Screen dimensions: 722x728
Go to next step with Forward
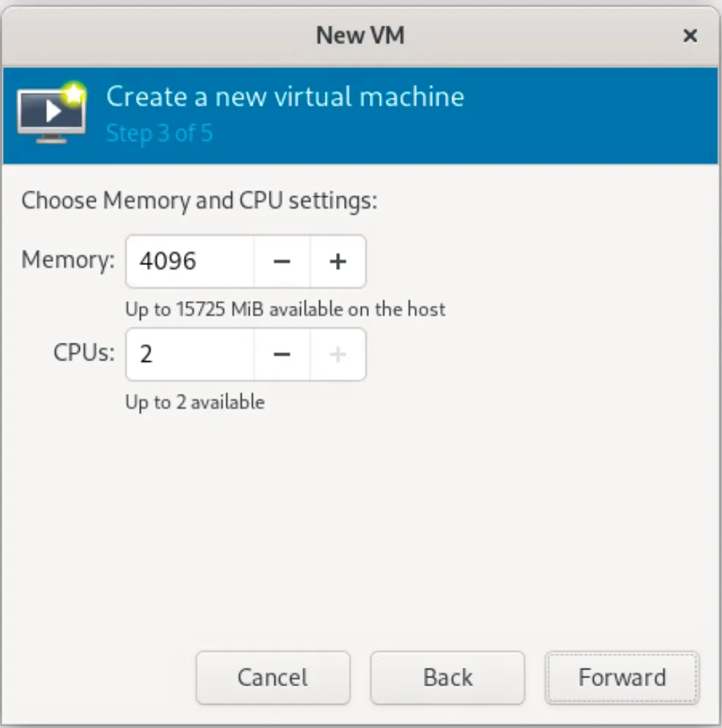click(x=622, y=677)
